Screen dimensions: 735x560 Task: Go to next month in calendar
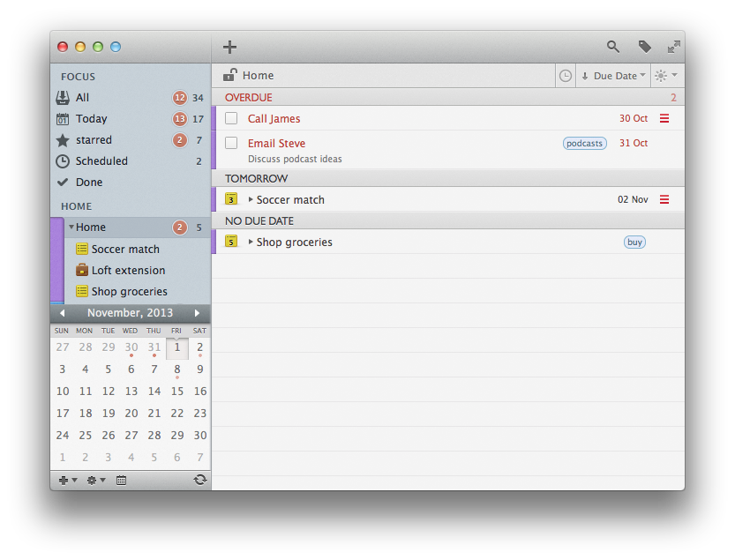[x=197, y=312]
